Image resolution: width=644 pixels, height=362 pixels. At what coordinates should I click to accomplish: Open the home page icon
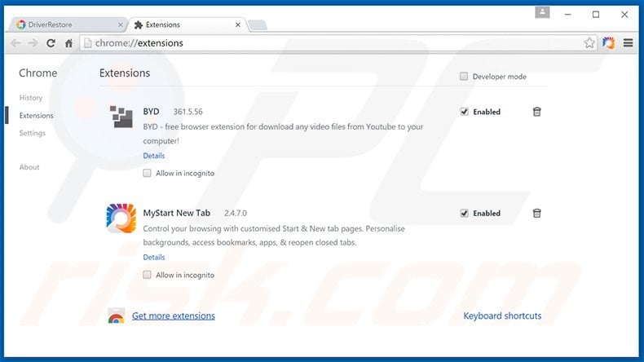(x=68, y=43)
